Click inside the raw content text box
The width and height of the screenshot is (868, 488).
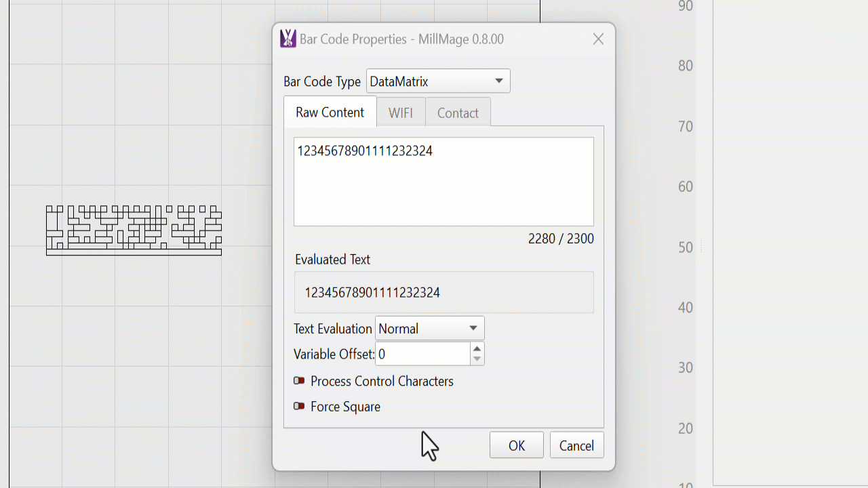(443, 182)
